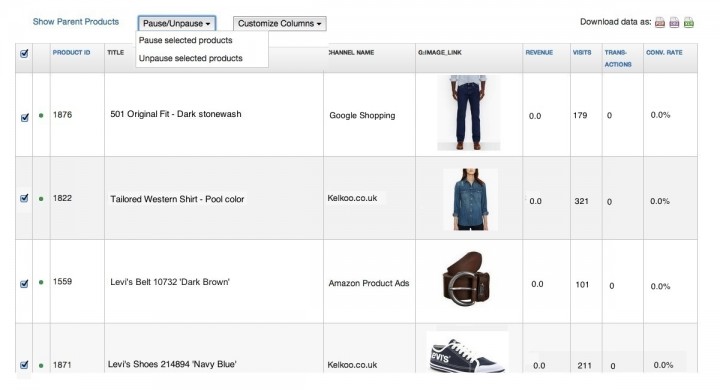Toggle the select-all checkbox in table header

(24, 54)
